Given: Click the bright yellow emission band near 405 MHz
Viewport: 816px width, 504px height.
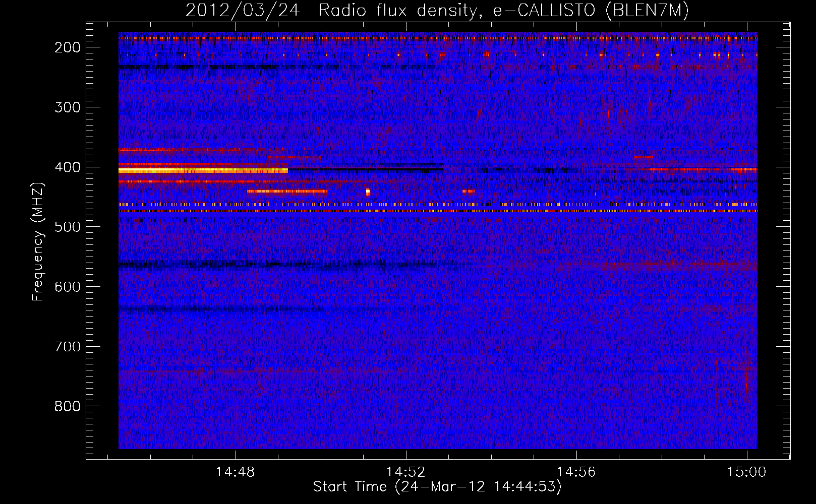Looking at the screenshot, I should pyautogui.click(x=203, y=171).
